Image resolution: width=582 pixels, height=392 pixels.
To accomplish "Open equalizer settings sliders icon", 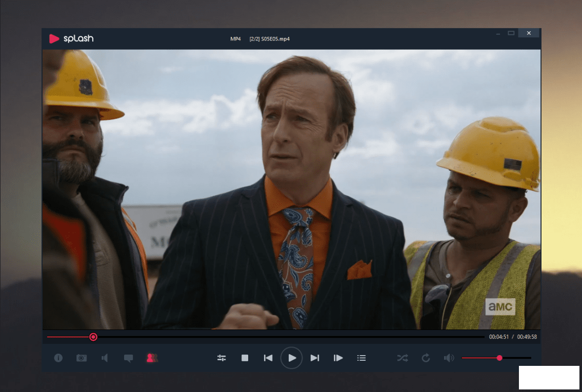I will click(222, 358).
